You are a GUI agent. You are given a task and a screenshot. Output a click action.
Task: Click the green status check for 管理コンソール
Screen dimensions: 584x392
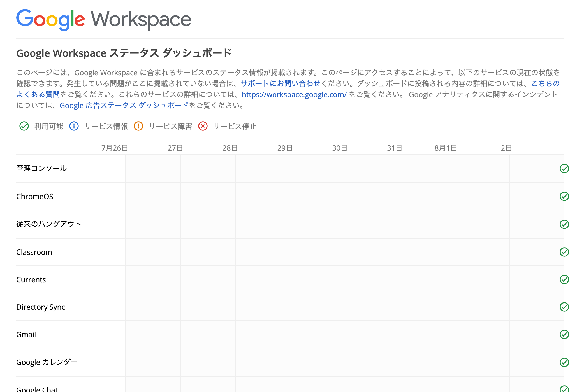(x=564, y=169)
